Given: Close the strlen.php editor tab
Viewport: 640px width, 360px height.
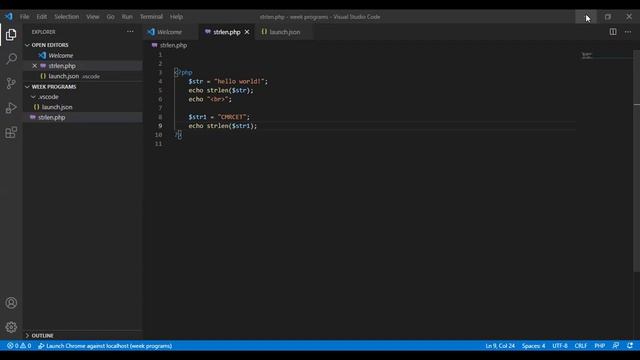Looking at the screenshot, I should click(x=247, y=32).
